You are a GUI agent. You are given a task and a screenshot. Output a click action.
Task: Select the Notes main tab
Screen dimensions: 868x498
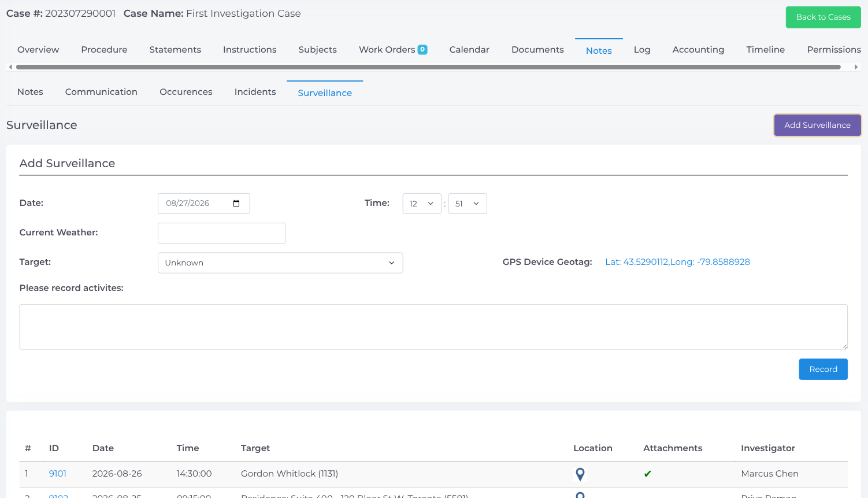(599, 50)
